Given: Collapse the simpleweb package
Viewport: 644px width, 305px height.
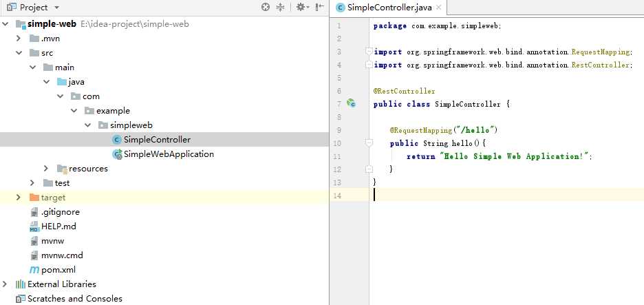Looking at the screenshot, I should (87, 125).
